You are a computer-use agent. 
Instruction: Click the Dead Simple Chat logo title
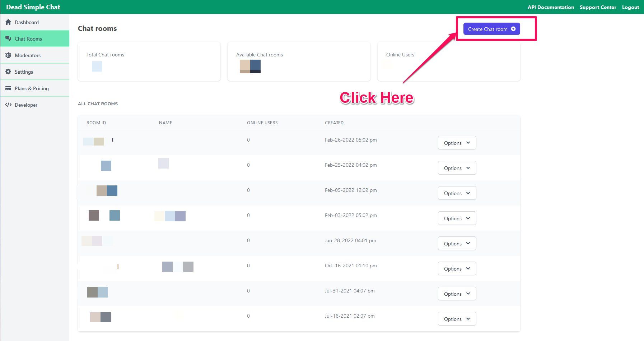tap(33, 7)
